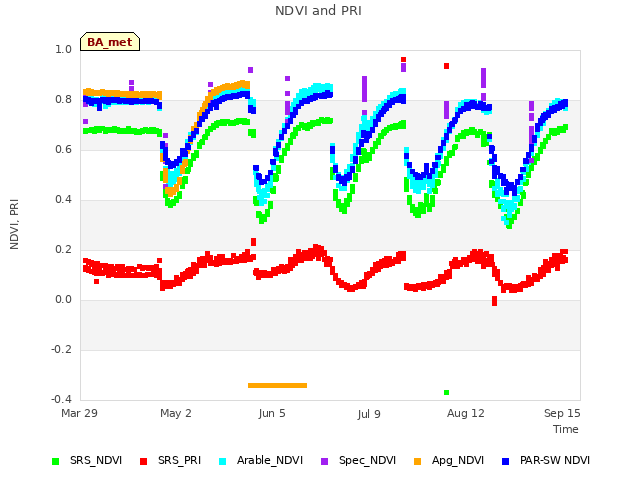Image resolution: width=640 pixels, height=480 pixels.
Task: Click the -0.4 y-axis tick label
Action: 61,399
